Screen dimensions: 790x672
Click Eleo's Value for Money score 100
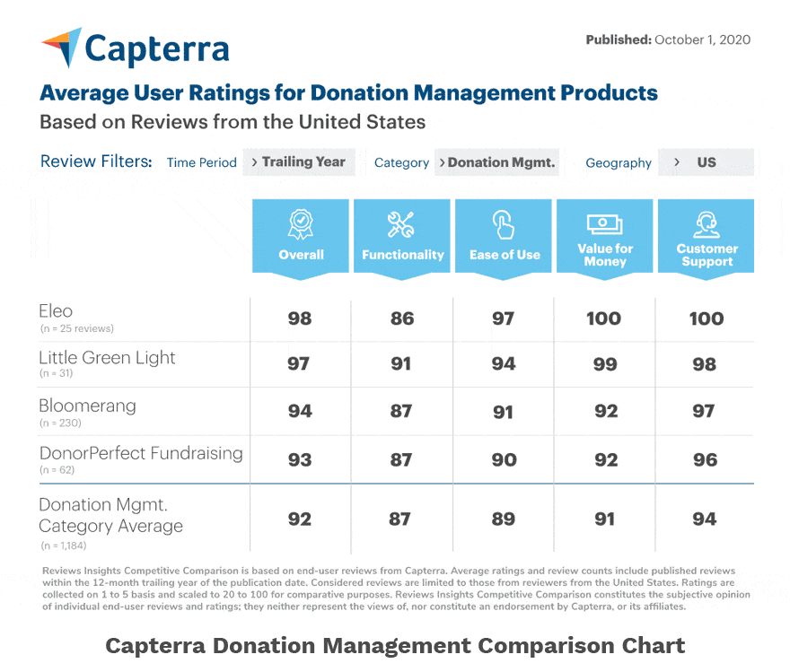click(x=604, y=319)
